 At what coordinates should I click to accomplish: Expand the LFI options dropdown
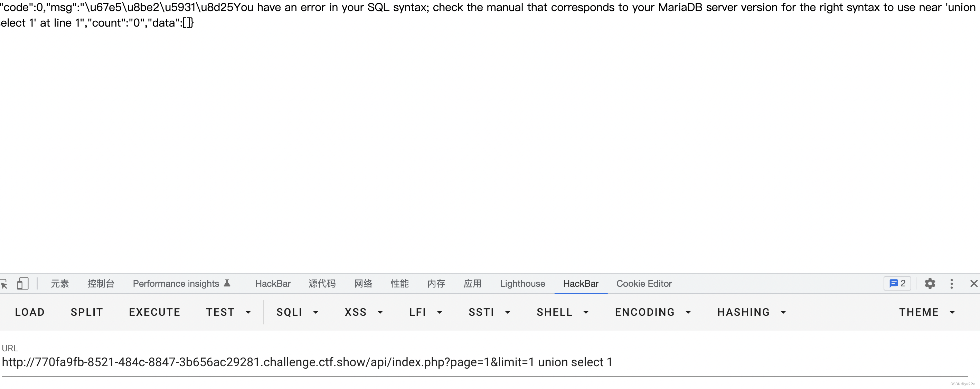coord(439,312)
